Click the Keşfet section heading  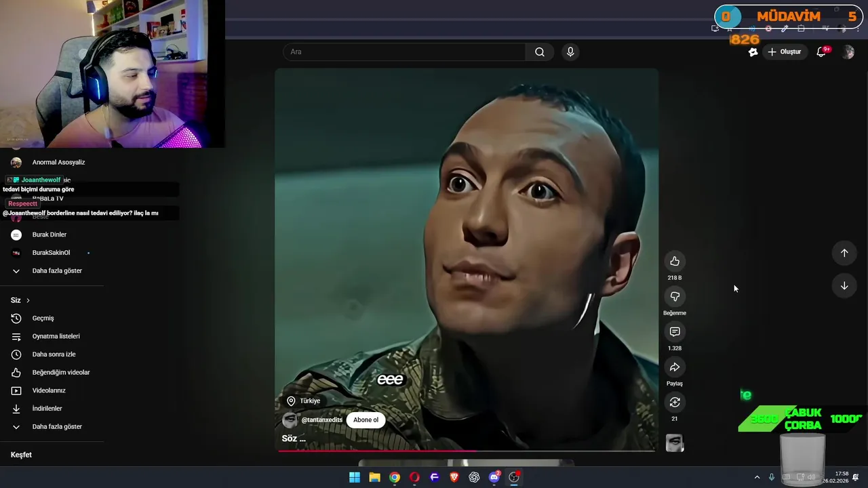coord(21,455)
